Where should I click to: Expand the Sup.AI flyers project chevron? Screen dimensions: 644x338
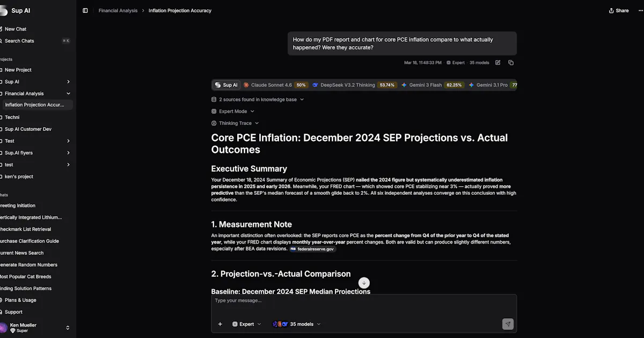point(68,153)
